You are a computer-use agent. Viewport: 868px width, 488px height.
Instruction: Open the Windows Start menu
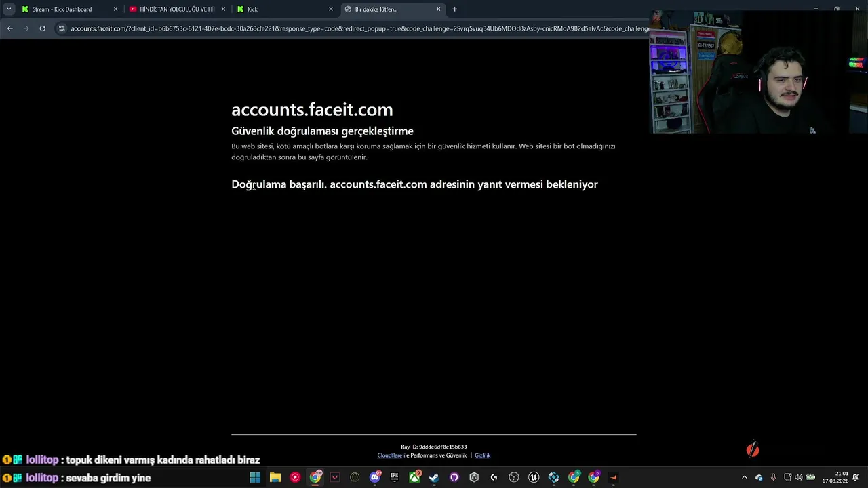pos(255,477)
